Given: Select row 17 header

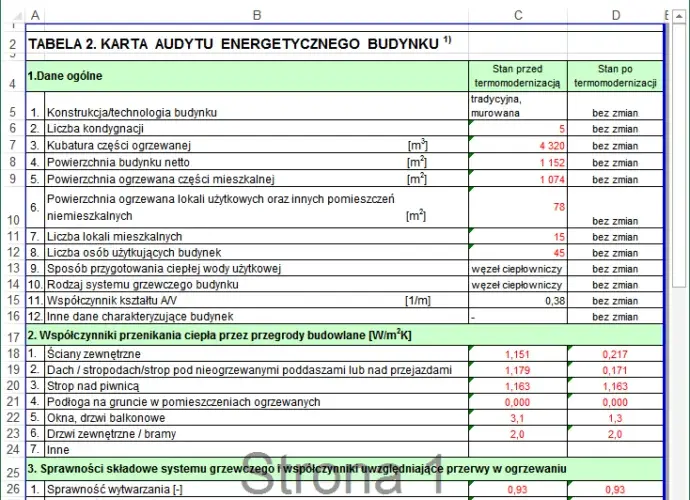Looking at the screenshot, I should [13, 335].
